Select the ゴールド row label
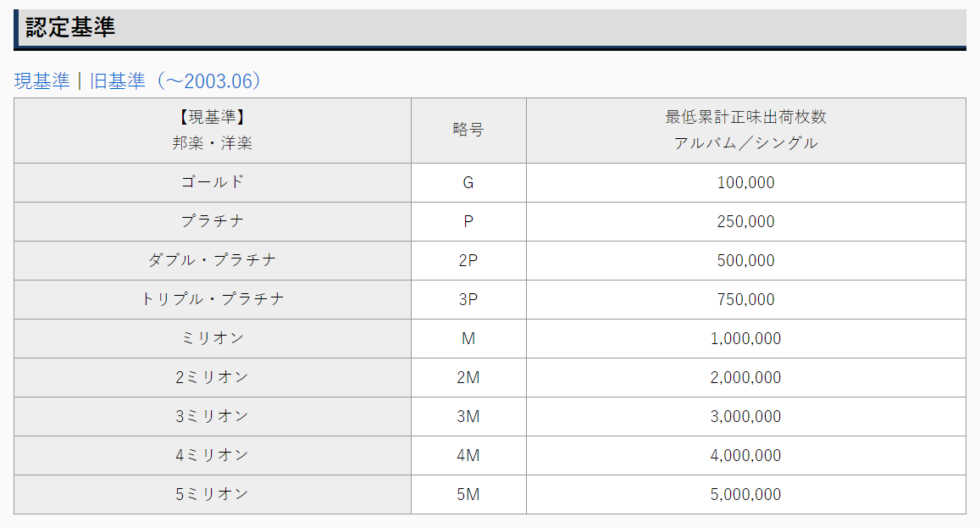 (213, 182)
